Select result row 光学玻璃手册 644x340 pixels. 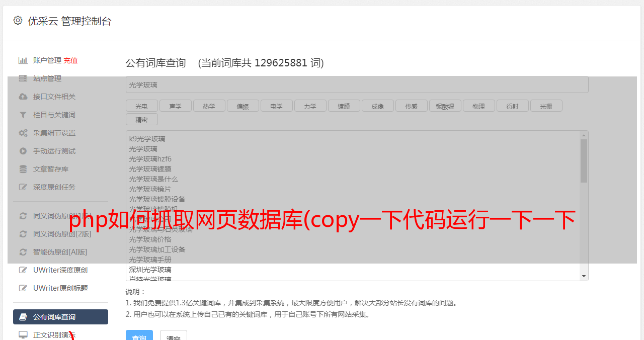[x=150, y=260]
